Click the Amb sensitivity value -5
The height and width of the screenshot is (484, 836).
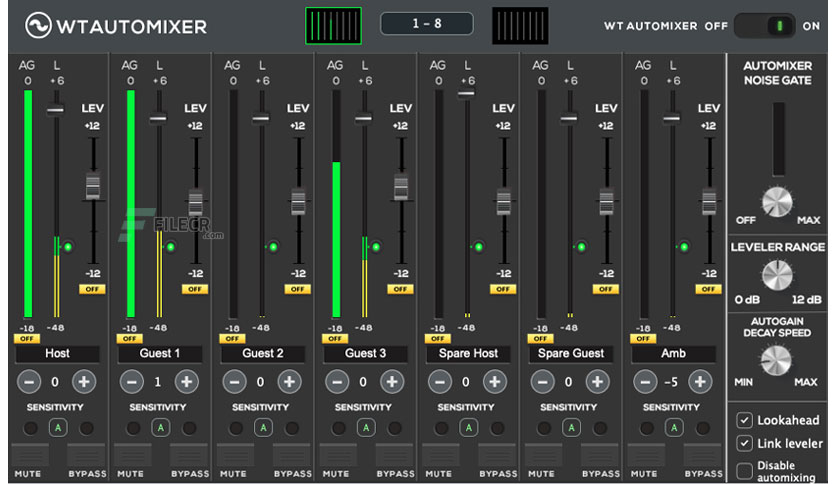click(x=671, y=382)
